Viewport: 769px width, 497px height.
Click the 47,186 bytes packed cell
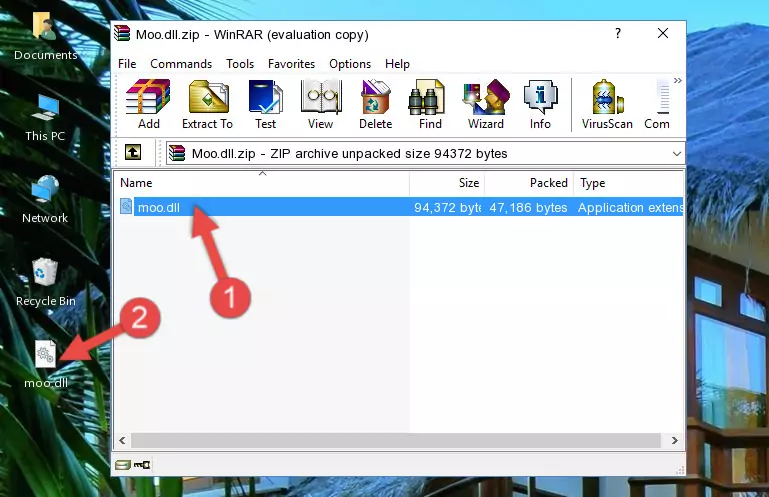(528, 208)
